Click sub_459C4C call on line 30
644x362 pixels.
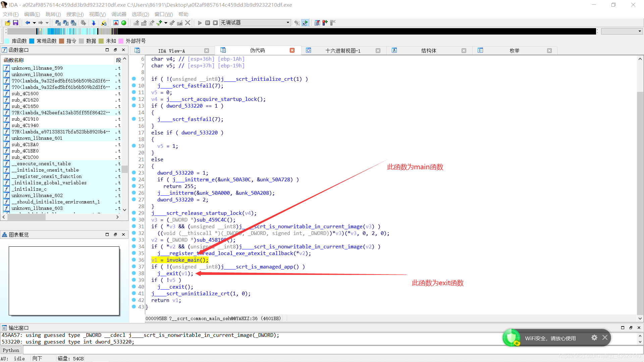(211, 220)
